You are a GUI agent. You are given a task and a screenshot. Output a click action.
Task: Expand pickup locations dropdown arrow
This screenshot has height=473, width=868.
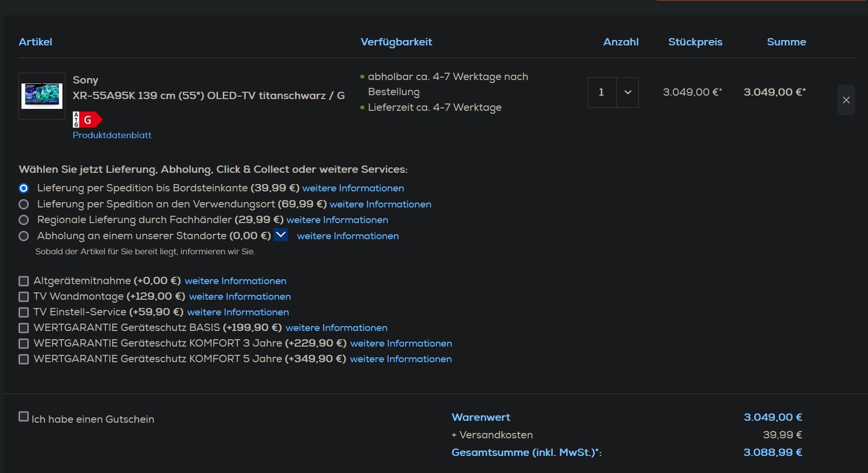(281, 235)
